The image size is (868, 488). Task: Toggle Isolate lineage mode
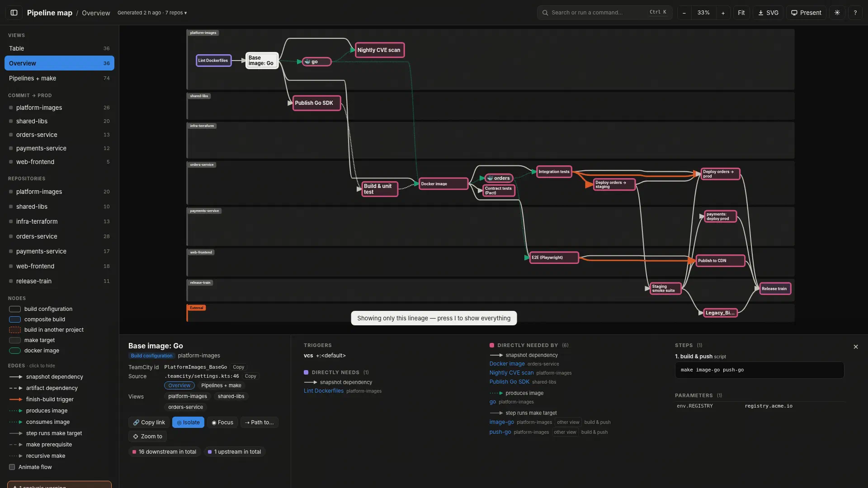point(188,422)
